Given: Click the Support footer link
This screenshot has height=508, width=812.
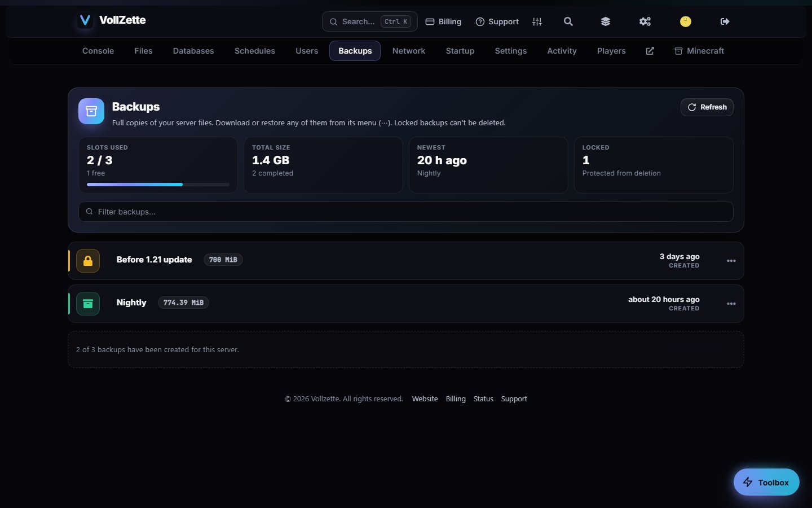Looking at the screenshot, I should coord(514,398).
